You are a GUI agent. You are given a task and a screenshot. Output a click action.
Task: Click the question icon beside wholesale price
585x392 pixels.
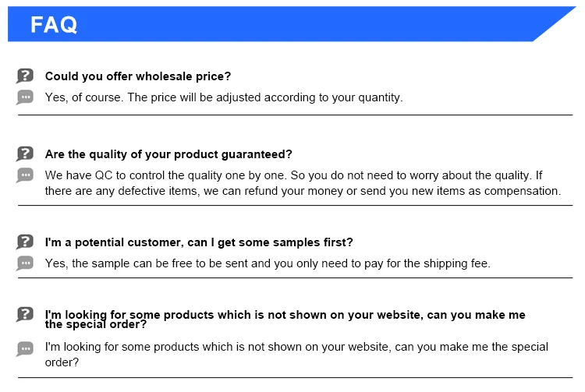[25, 76]
